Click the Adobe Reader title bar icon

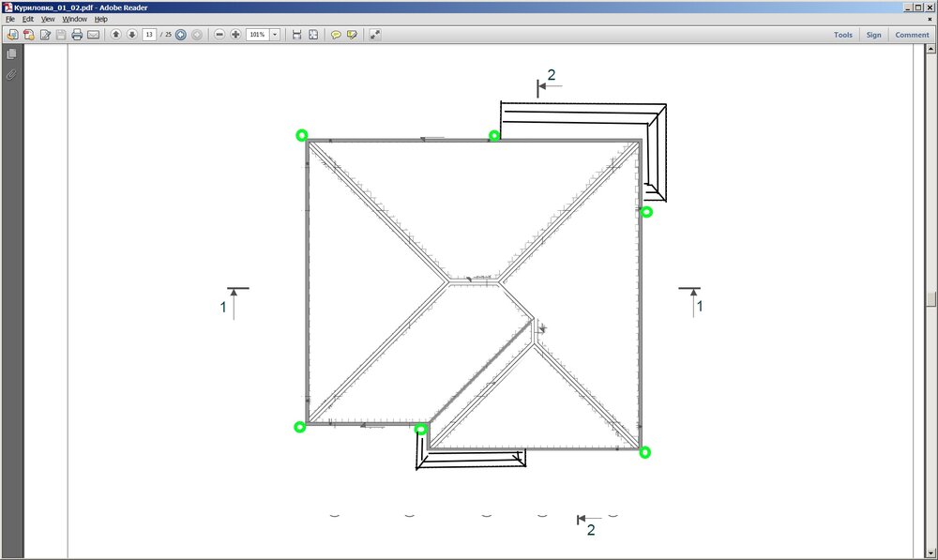8,8
